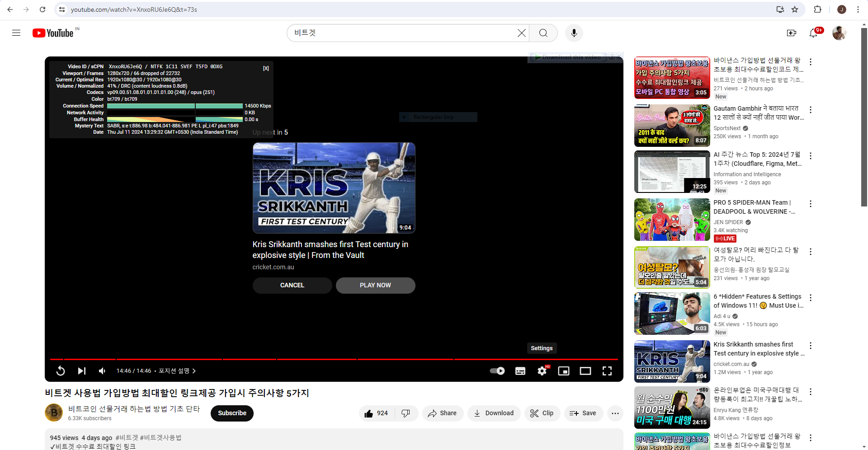
Task: Reload the page
Action: click(42, 9)
